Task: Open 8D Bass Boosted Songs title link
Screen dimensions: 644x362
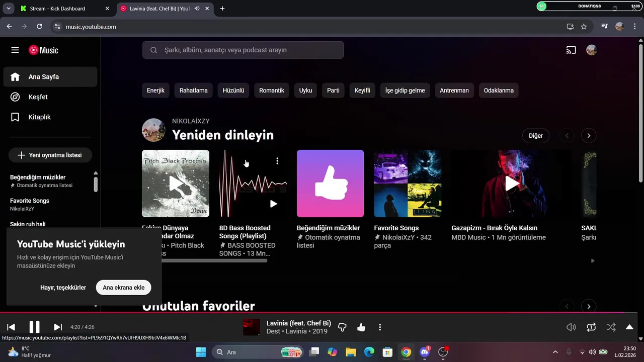Action: (245, 232)
